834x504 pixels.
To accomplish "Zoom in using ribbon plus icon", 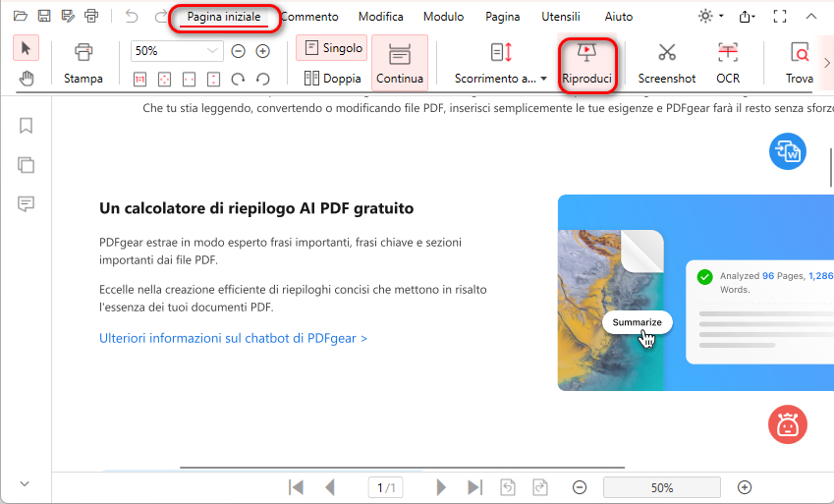I will point(262,51).
